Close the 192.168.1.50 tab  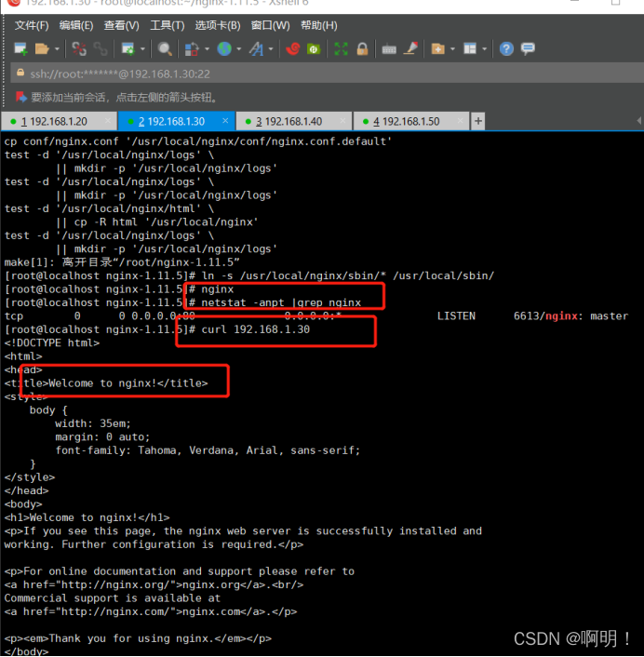point(460,121)
